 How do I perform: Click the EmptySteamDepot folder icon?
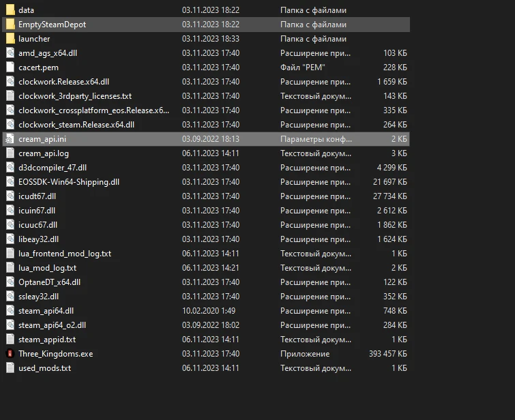[x=10, y=25]
